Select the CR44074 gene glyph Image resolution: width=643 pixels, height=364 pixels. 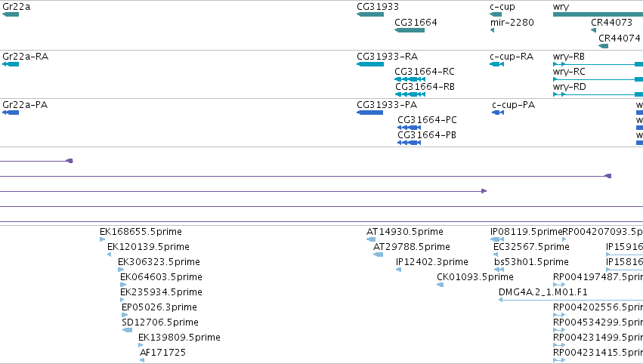(603, 45)
